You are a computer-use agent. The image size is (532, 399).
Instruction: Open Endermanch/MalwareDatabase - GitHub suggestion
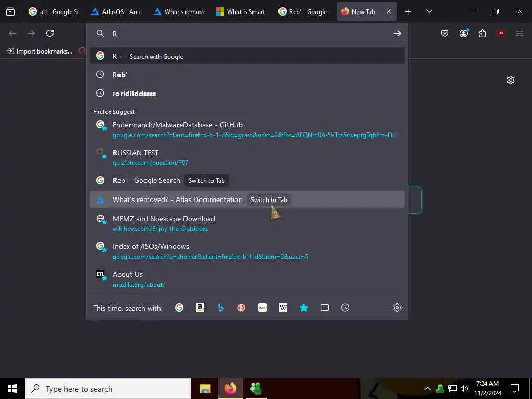[x=247, y=129]
